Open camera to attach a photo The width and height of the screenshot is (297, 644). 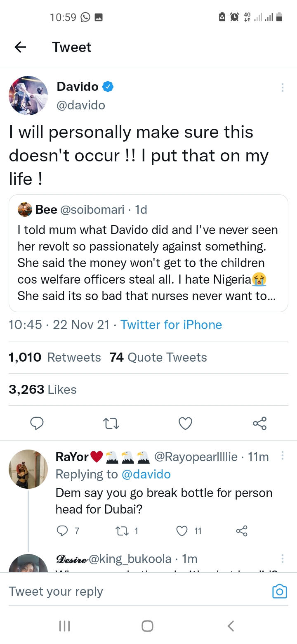click(x=279, y=592)
